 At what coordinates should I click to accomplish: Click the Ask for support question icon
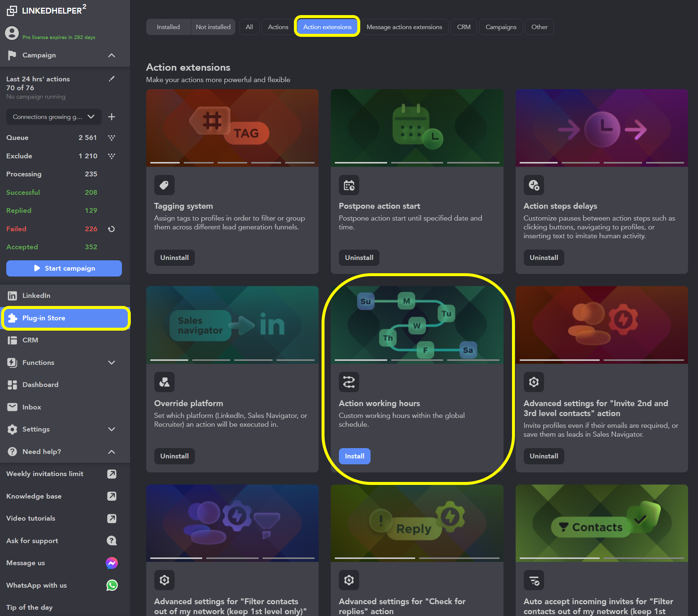click(112, 541)
